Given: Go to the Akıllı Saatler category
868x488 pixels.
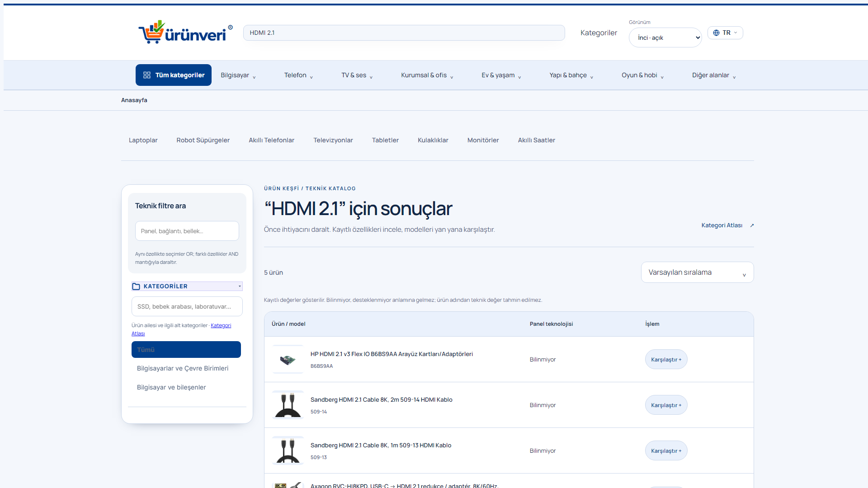Looking at the screenshot, I should coord(537,140).
